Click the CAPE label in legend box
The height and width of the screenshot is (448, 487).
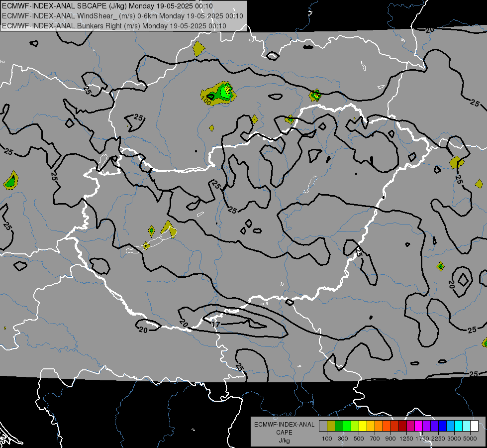(284, 433)
